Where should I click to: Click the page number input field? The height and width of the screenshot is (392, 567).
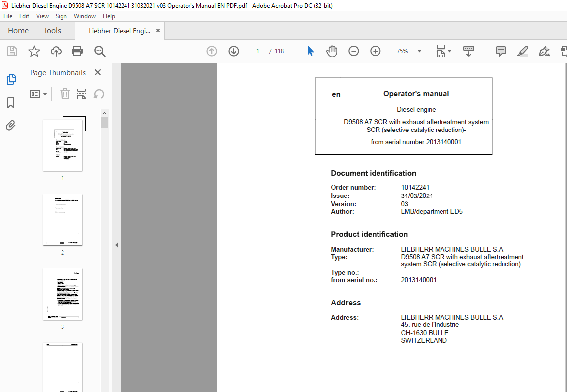tap(258, 51)
